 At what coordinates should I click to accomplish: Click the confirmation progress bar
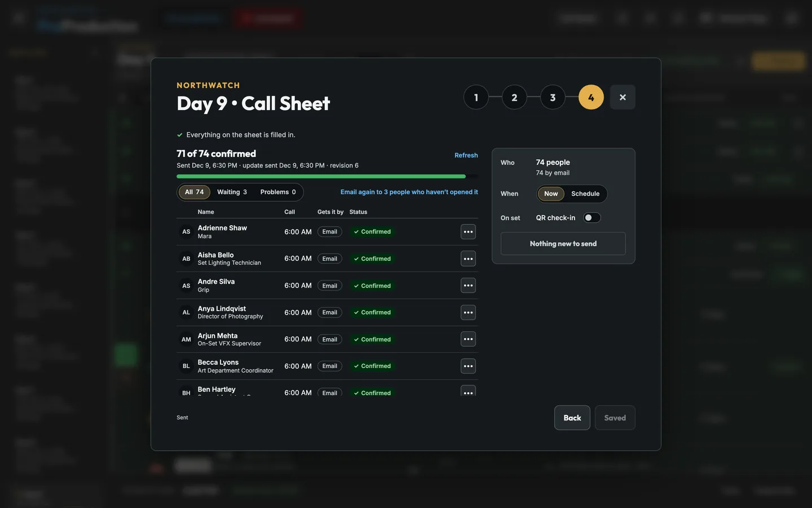point(327,177)
